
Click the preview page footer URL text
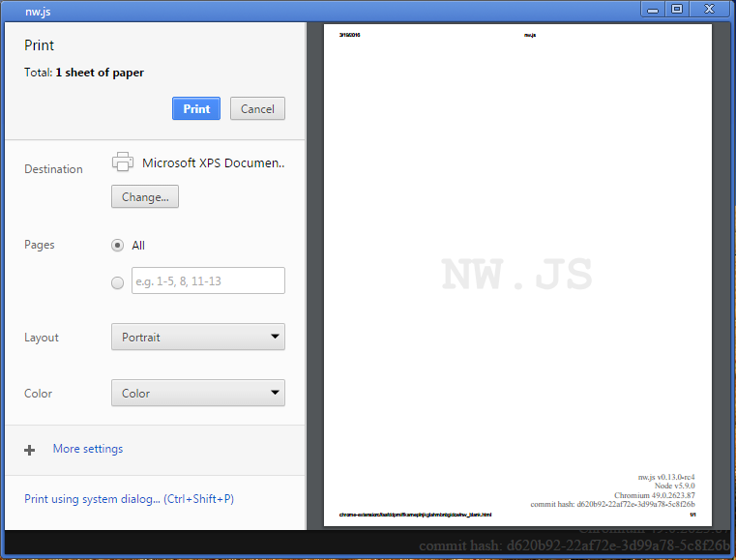(x=416, y=515)
